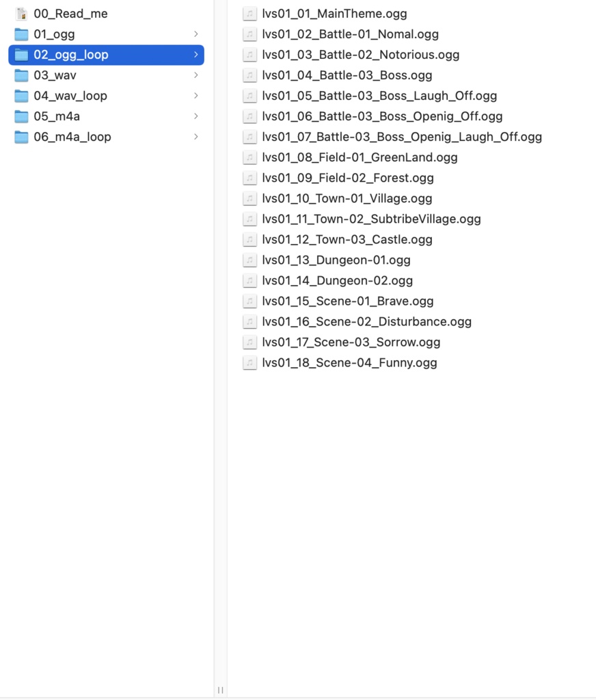Expand the 01_ogg folder chevron

pos(196,34)
